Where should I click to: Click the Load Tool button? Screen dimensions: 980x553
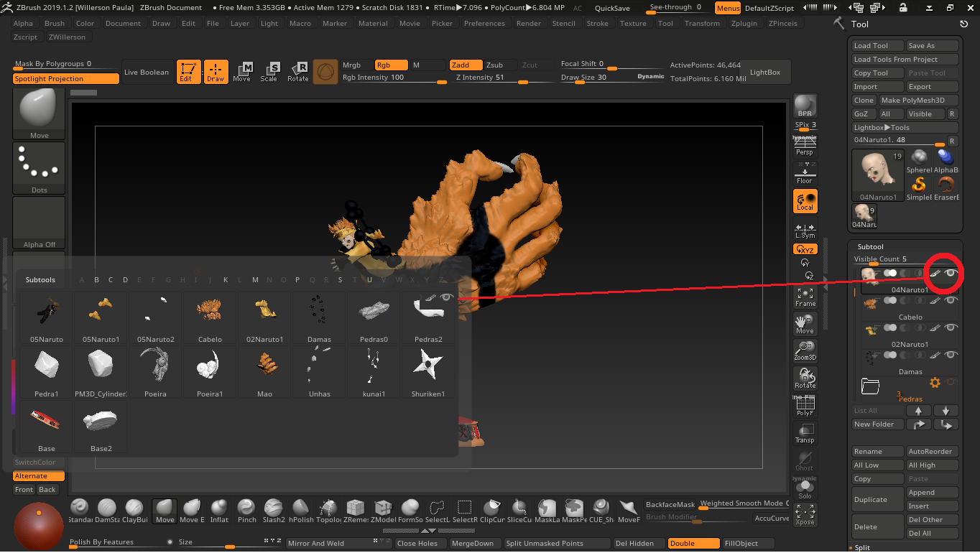coord(877,46)
